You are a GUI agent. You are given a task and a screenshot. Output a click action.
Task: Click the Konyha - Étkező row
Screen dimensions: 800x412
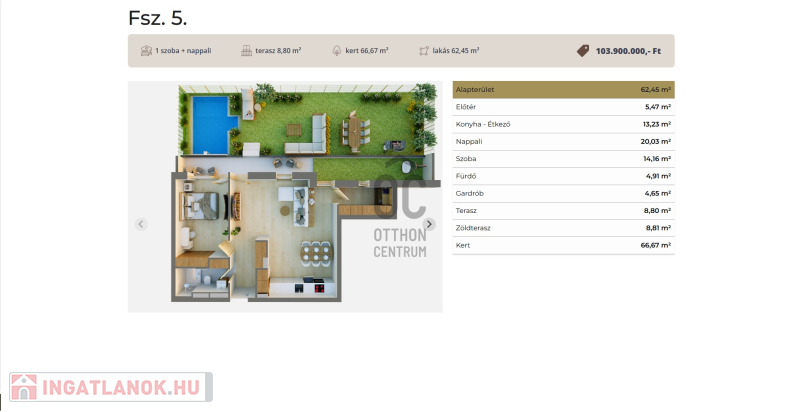563,124
